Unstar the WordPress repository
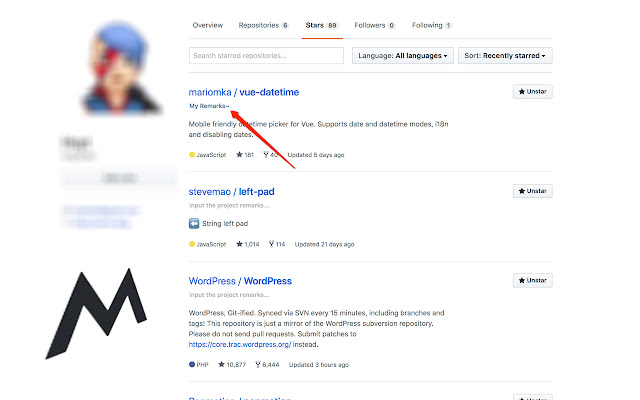640x400 pixels. [x=533, y=280]
